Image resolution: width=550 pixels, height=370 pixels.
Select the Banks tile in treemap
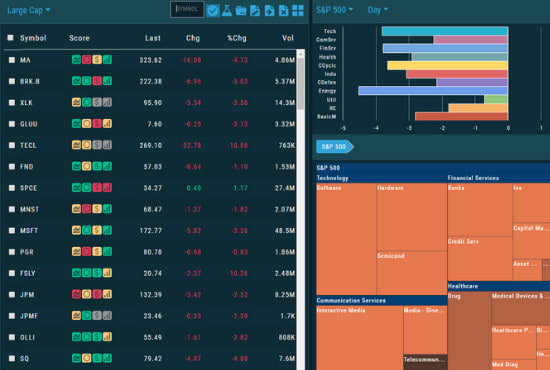pos(480,210)
